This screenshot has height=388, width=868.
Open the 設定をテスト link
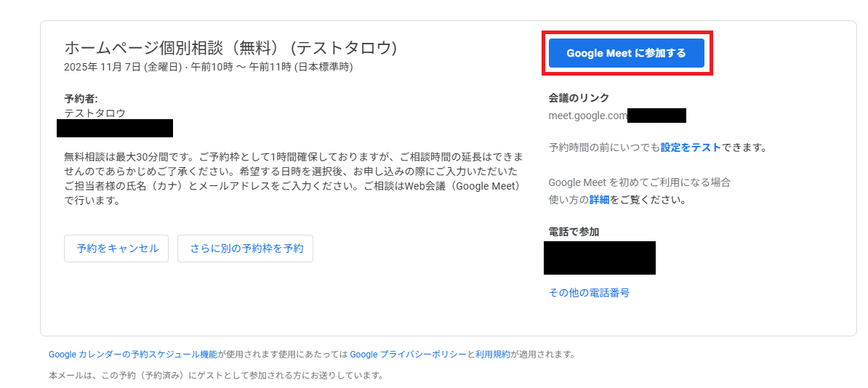click(691, 147)
